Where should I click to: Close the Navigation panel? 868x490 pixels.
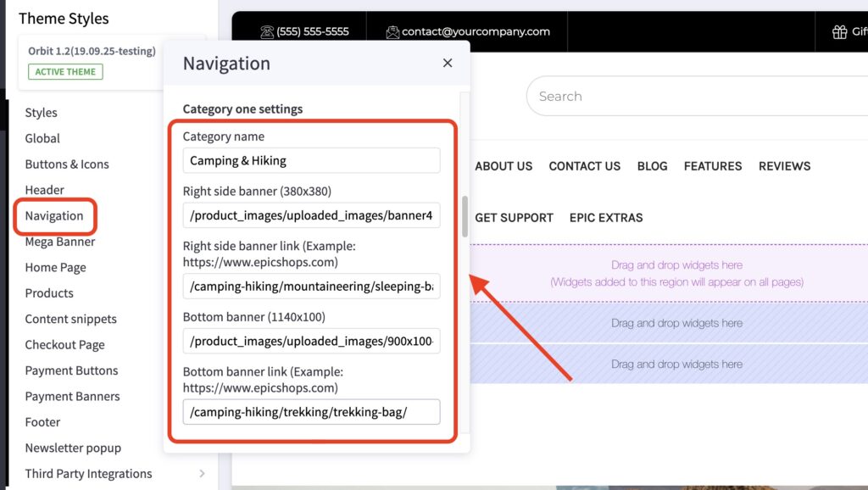pyautogui.click(x=448, y=63)
